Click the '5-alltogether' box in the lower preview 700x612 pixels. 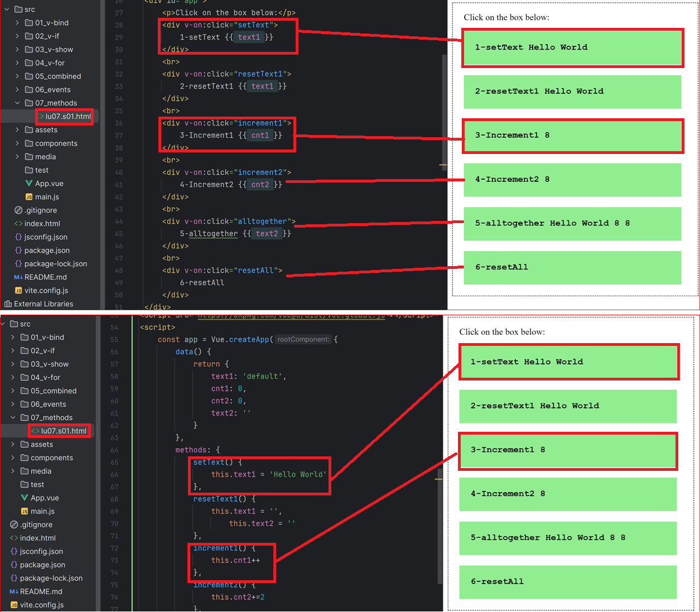coord(568,538)
